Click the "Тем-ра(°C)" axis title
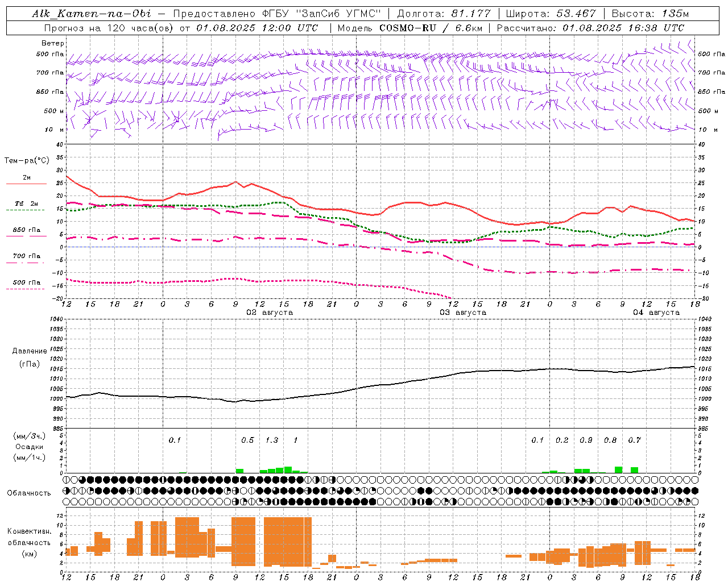728x582 pixels. (x=27, y=161)
